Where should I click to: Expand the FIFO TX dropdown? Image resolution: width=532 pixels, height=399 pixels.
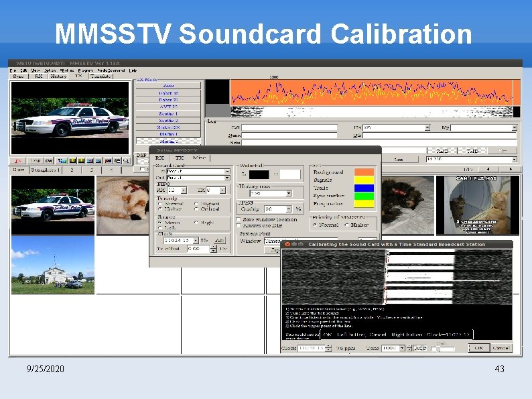[222, 190]
